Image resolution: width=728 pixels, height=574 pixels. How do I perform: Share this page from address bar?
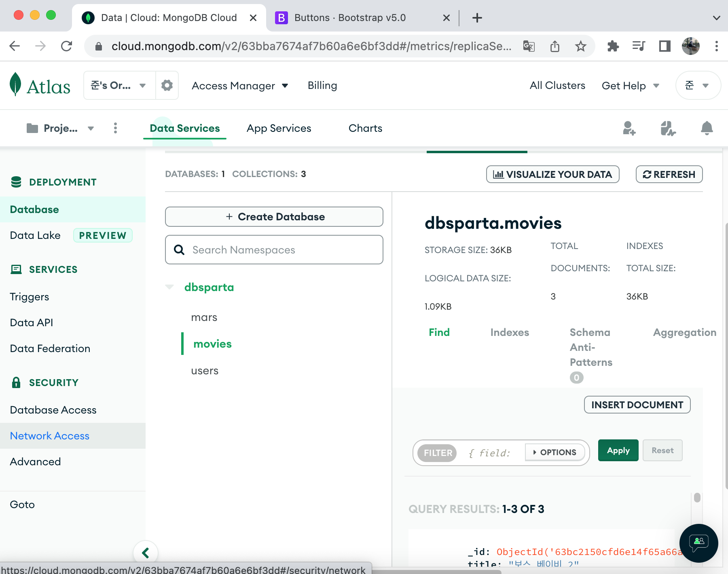click(554, 46)
